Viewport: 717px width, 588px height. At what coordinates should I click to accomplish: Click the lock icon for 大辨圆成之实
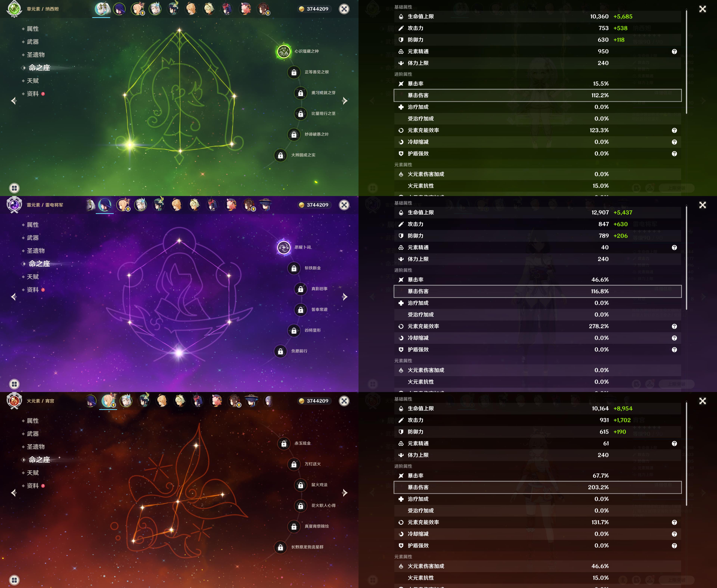click(280, 155)
